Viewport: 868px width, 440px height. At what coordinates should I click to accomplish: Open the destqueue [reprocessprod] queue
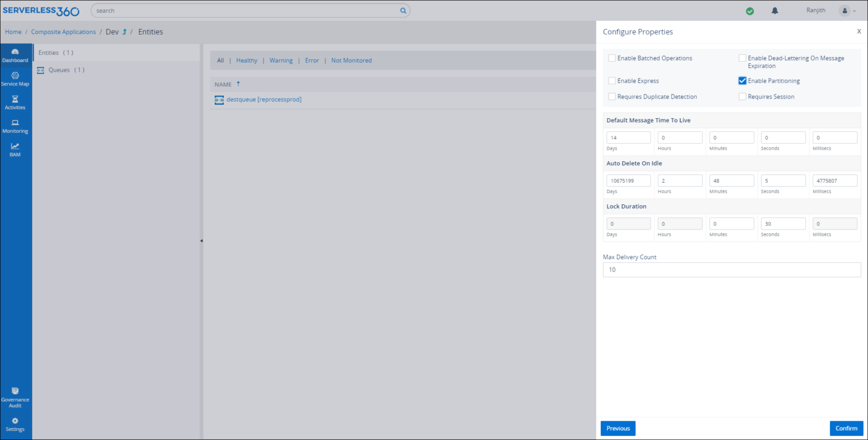263,99
